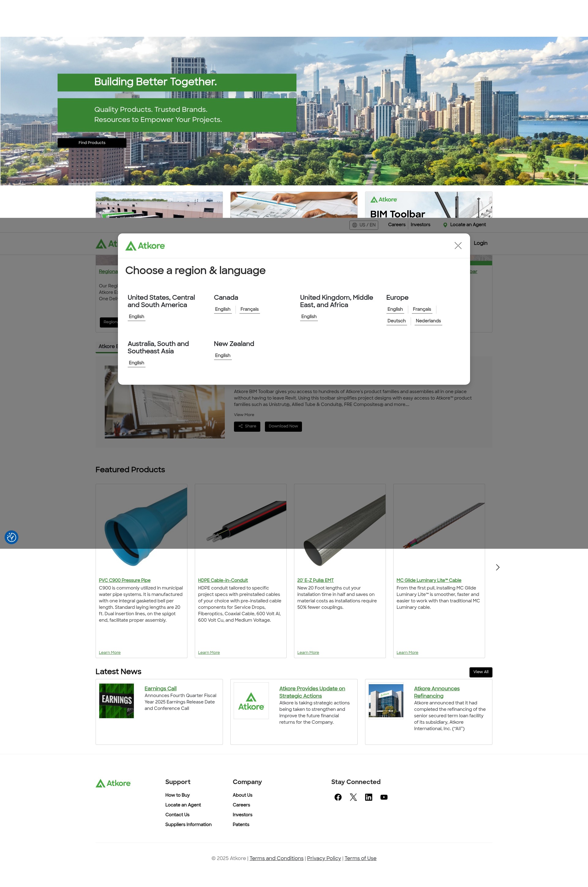Select Nederlands for Europe

428,321
